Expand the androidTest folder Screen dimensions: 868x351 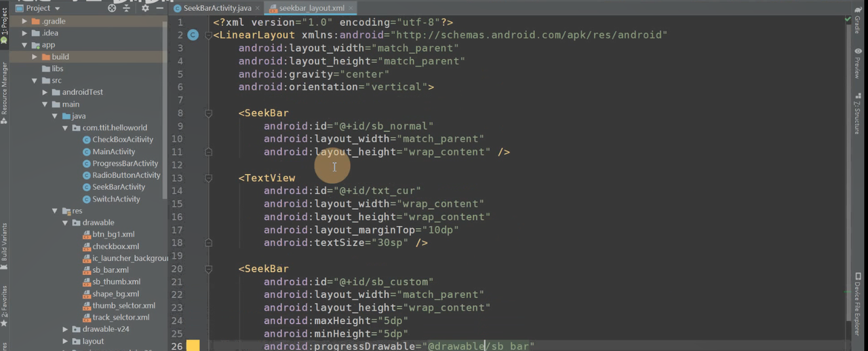pos(45,92)
